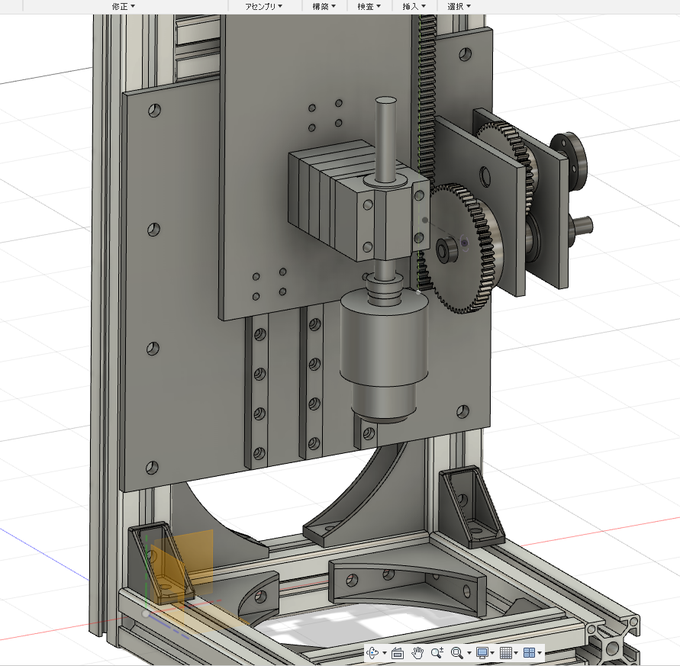The height and width of the screenshot is (666, 680).
Task: Click the Fit zoom-window icon
Action: click(456, 653)
